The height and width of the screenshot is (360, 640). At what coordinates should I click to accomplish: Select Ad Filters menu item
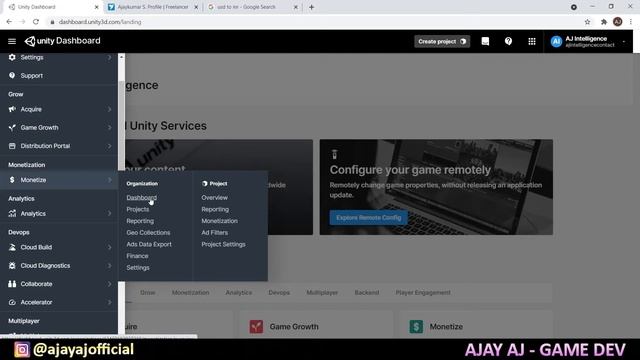(214, 232)
